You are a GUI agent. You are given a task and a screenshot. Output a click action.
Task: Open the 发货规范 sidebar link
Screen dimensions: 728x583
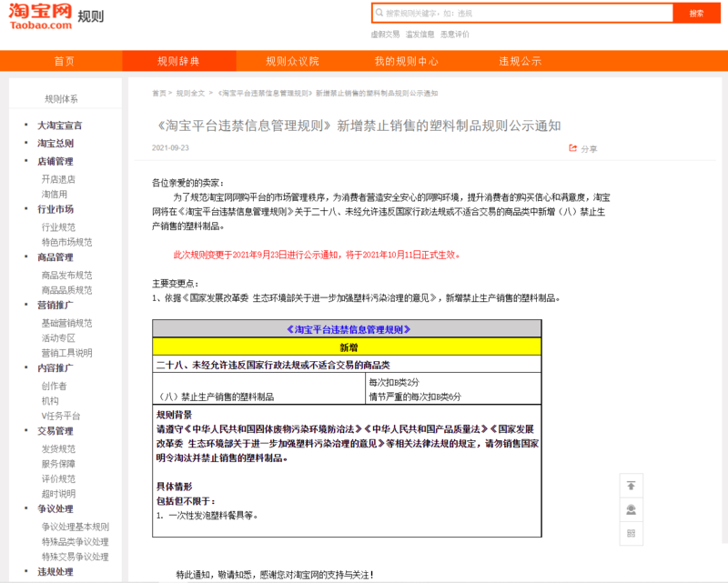pyautogui.click(x=58, y=449)
